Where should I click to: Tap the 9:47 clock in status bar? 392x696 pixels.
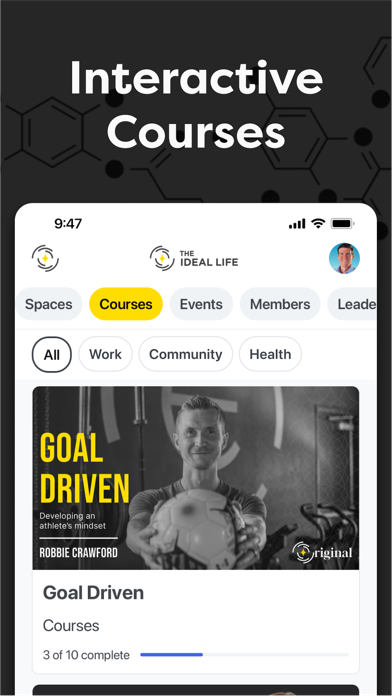[68, 223]
